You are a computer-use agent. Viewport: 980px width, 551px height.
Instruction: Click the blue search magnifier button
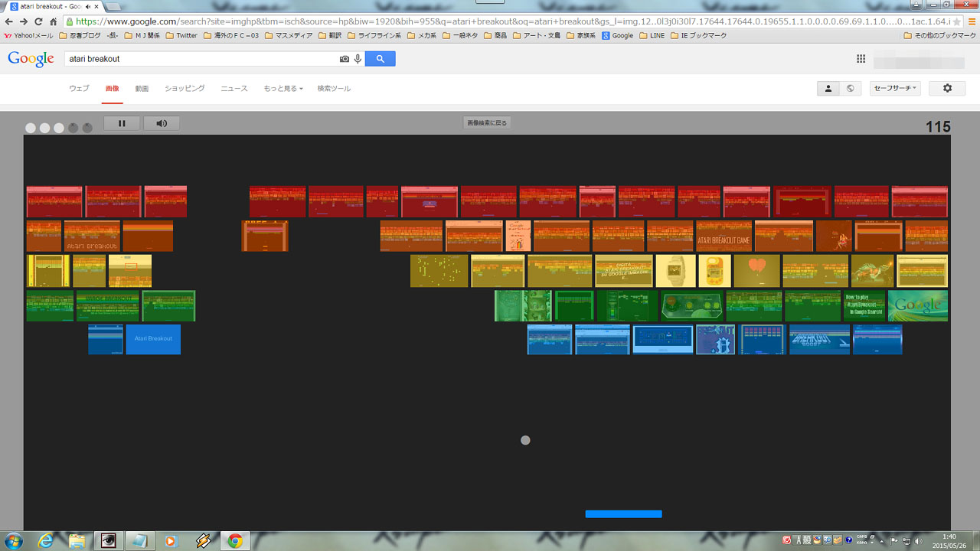pyautogui.click(x=381, y=59)
